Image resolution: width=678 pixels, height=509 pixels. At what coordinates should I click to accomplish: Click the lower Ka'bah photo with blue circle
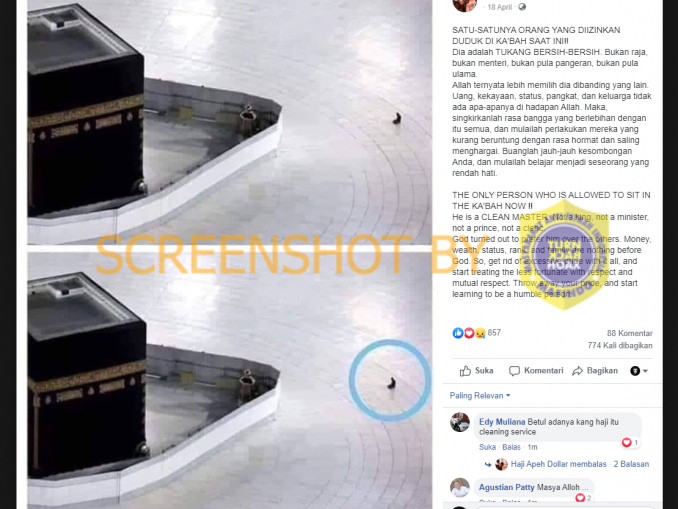[x=230, y=381]
